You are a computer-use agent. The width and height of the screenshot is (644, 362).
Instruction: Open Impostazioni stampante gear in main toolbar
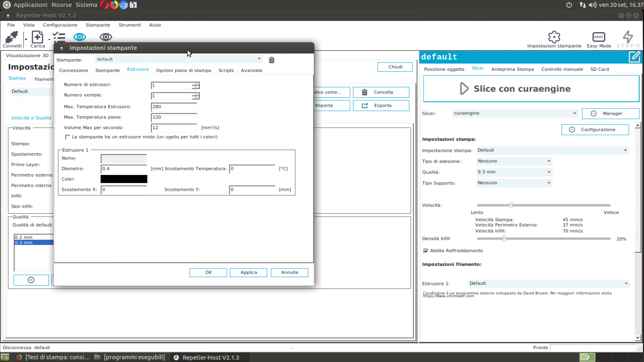click(x=554, y=37)
